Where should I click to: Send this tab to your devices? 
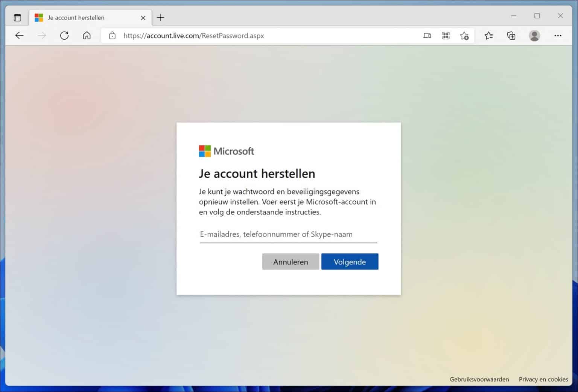[x=427, y=35]
